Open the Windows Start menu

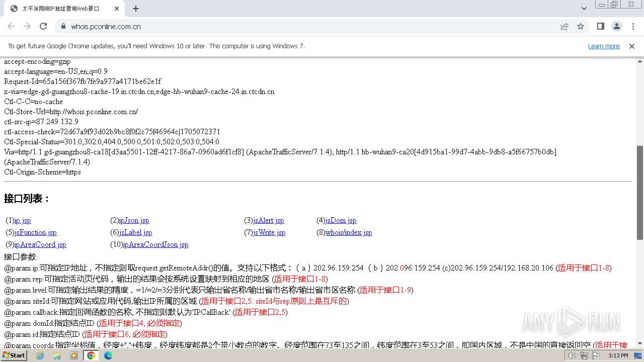(14, 355)
